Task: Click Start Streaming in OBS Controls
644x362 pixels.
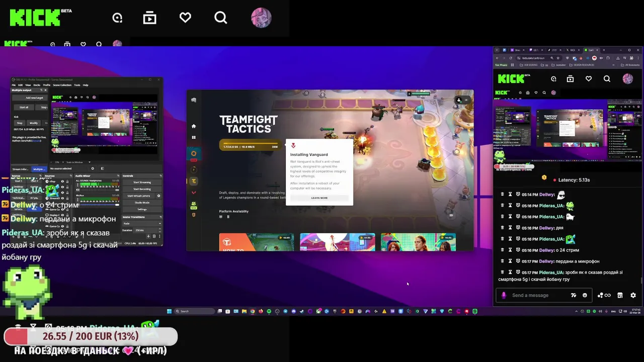Action: tap(142, 182)
